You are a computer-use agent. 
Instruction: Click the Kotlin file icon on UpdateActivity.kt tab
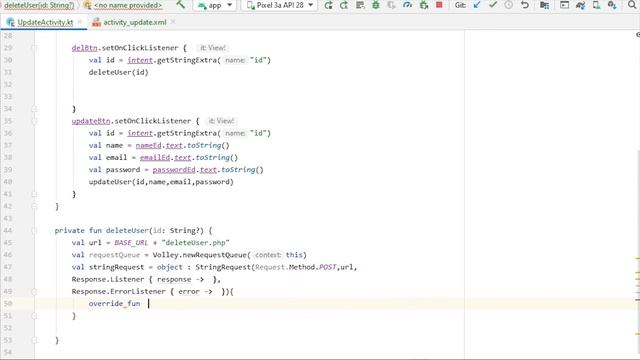click(x=10, y=22)
